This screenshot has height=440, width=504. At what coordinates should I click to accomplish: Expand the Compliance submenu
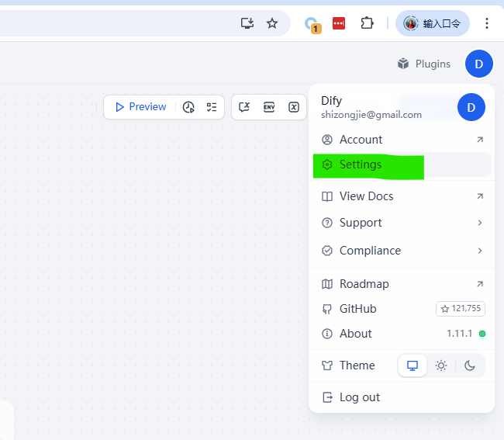(x=402, y=251)
